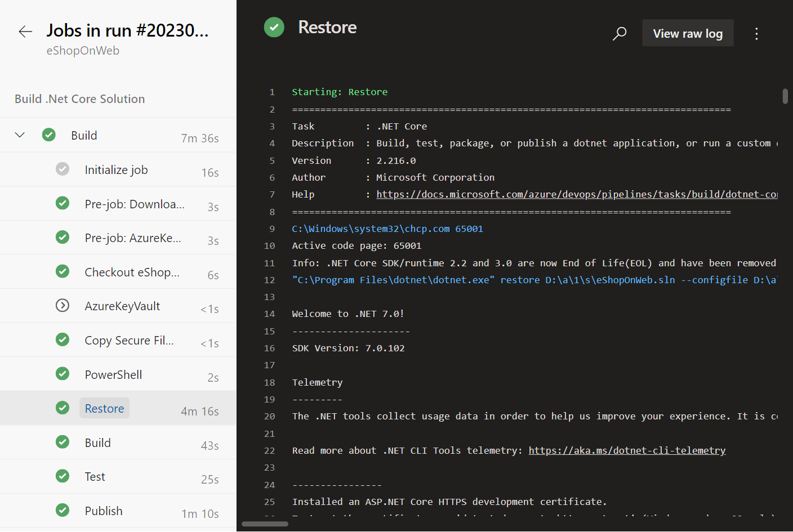Click the Test step success icon
Viewport: 793px width, 532px height.
63,476
